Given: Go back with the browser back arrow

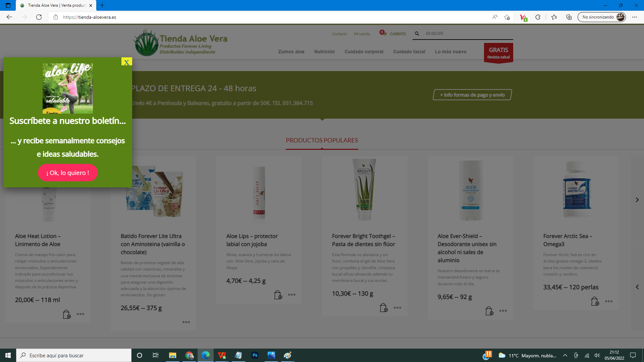Looking at the screenshot, I should (x=9, y=17).
